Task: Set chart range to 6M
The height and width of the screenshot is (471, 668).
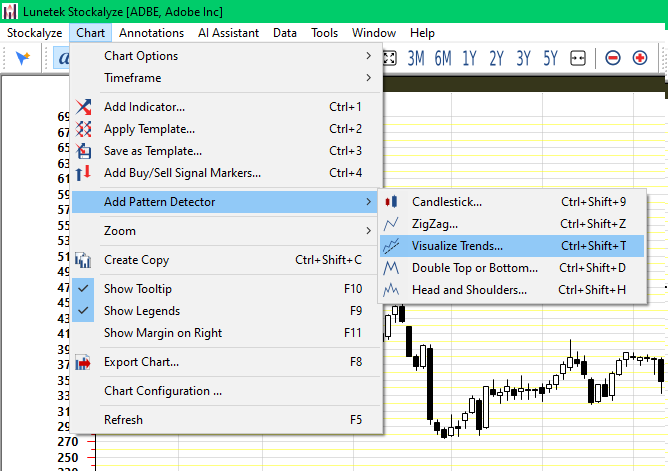Action: pyautogui.click(x=443, y=58)
